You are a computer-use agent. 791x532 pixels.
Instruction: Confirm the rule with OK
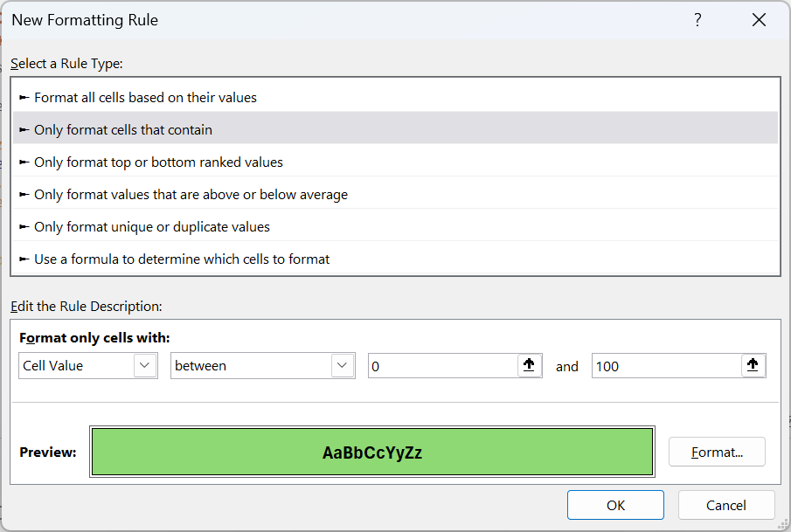(615, 505)
